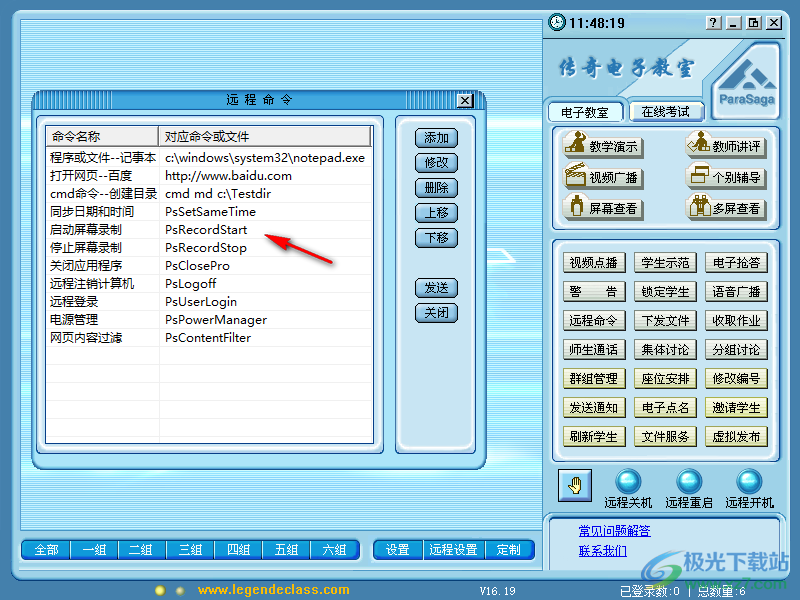Click 电子点名 roll call button
This screenshot has width=800, height=600.
[x=665, y=408]
